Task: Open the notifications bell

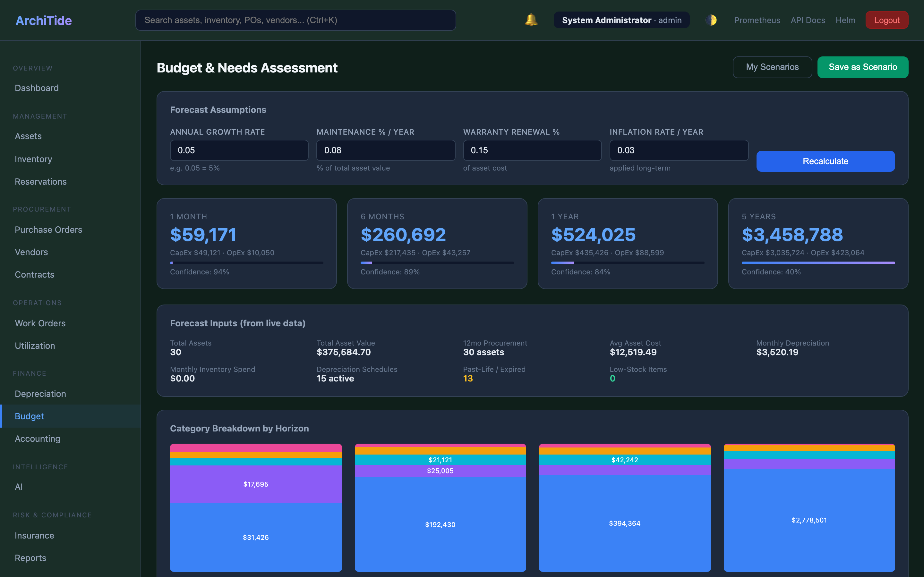Action: point(531,20)
